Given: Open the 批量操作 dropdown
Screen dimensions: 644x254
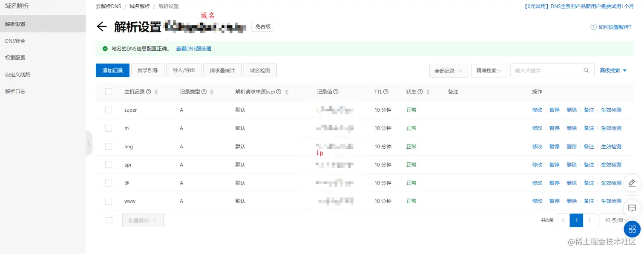Looking at the screenshot, I should click(143, 220).
